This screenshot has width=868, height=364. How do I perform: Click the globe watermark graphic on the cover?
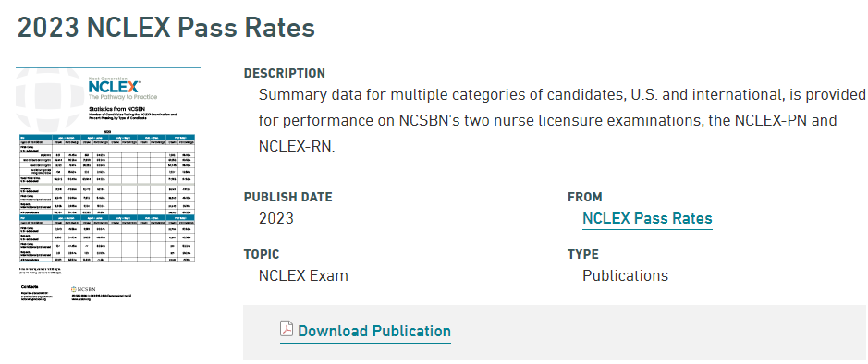[49, 99]
